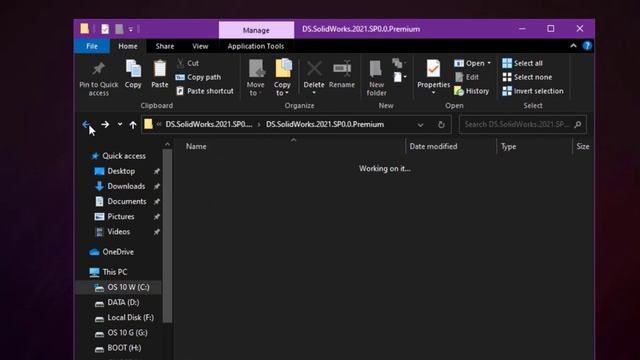Click Select all

pos(522,63)
